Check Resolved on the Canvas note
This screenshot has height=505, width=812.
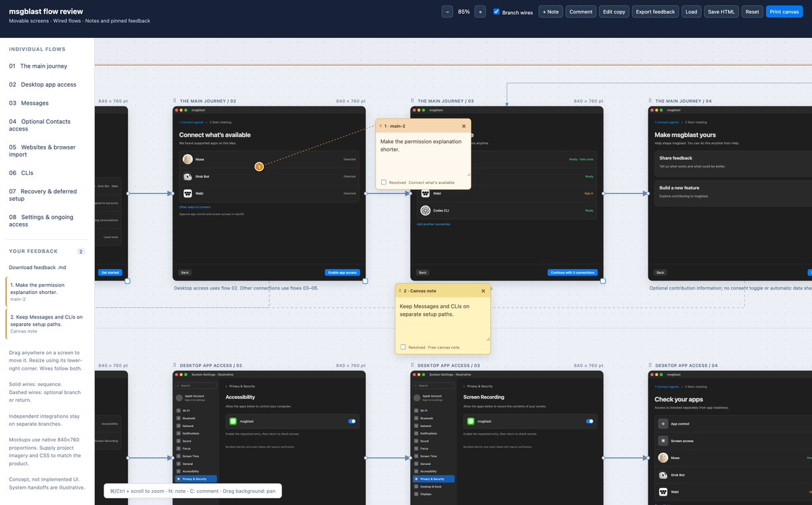(403, 347)
